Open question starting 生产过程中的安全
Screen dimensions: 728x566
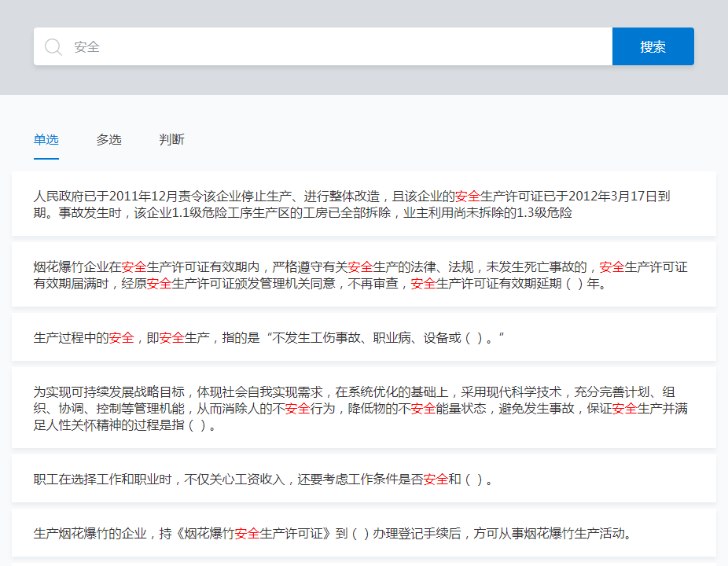pyautogui.click(x=364, y=337)
